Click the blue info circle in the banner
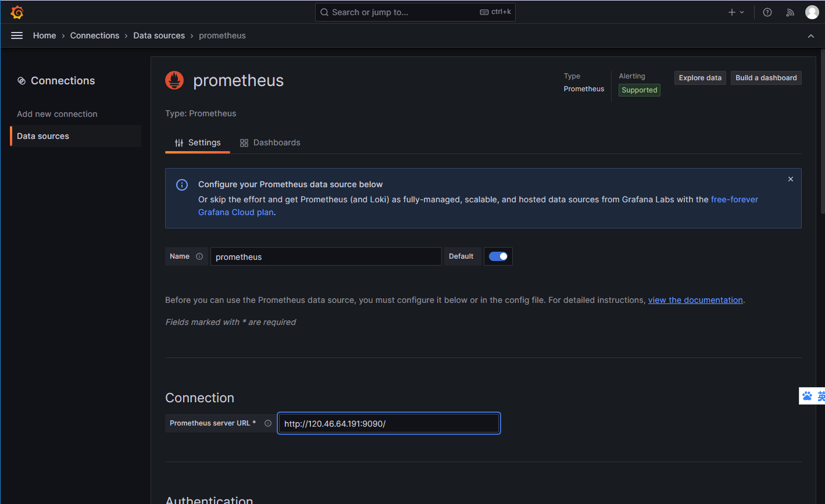This screenshot has height=504, width=825. point(181,184)
